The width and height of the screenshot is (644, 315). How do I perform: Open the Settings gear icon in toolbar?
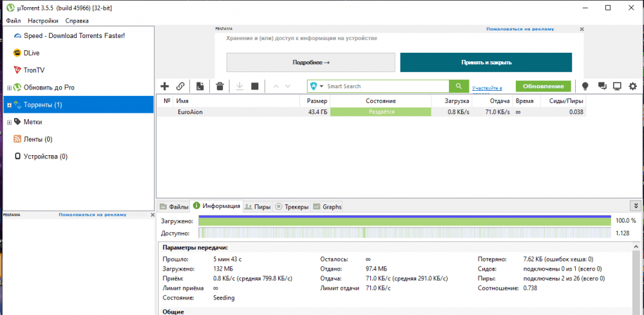[x=632, y=86]
